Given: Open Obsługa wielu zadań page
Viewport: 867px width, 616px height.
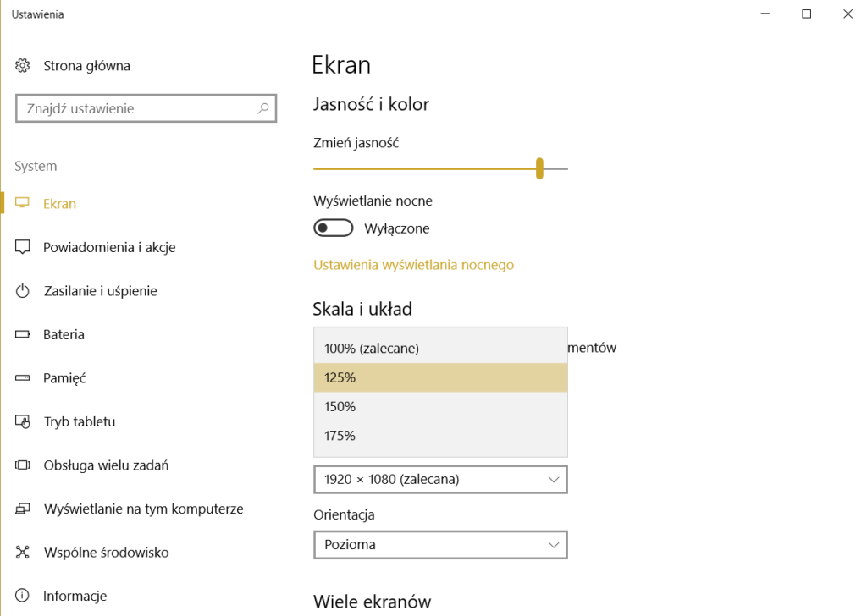Looking at the screenshot, I should 106,465.
